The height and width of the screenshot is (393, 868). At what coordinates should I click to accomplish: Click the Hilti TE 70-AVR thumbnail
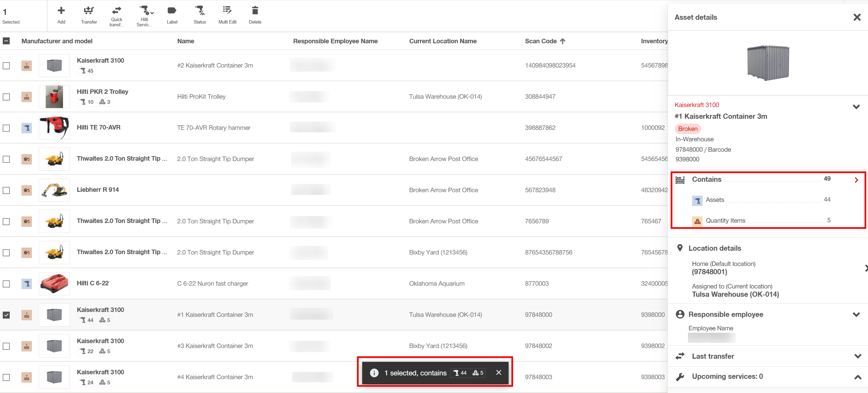pyautogui.click(x=54, y=128)
